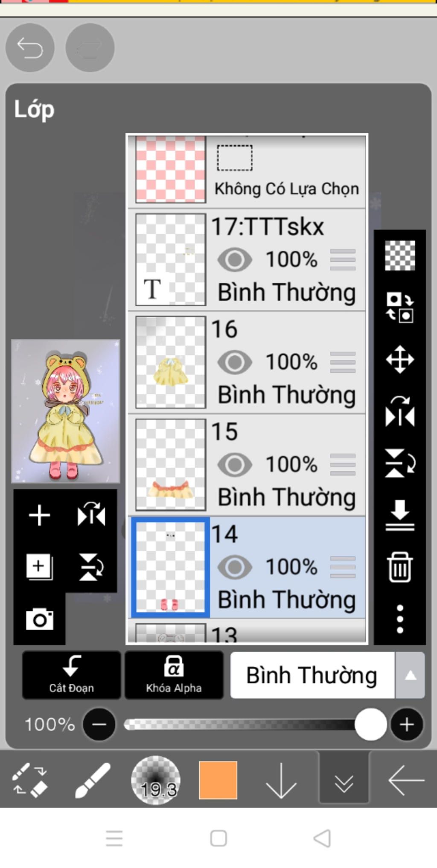Open the three-dots more options menu
Viewport: 437px width, 868px height.
[x=400, y=619]
